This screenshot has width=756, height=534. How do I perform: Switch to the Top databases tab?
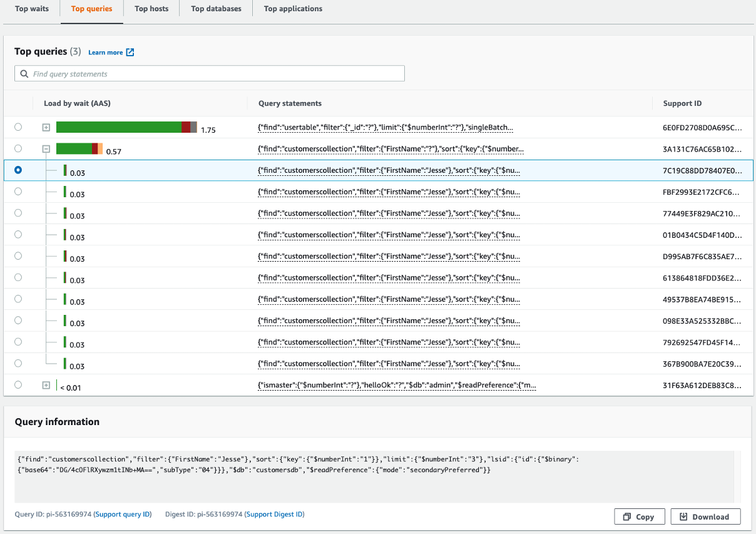[215, 9]
